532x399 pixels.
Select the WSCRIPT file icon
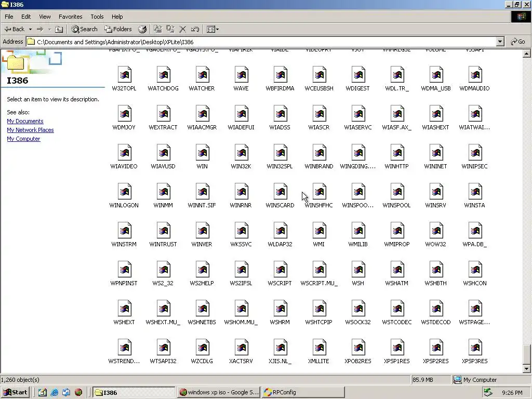(x=280, y=269)
